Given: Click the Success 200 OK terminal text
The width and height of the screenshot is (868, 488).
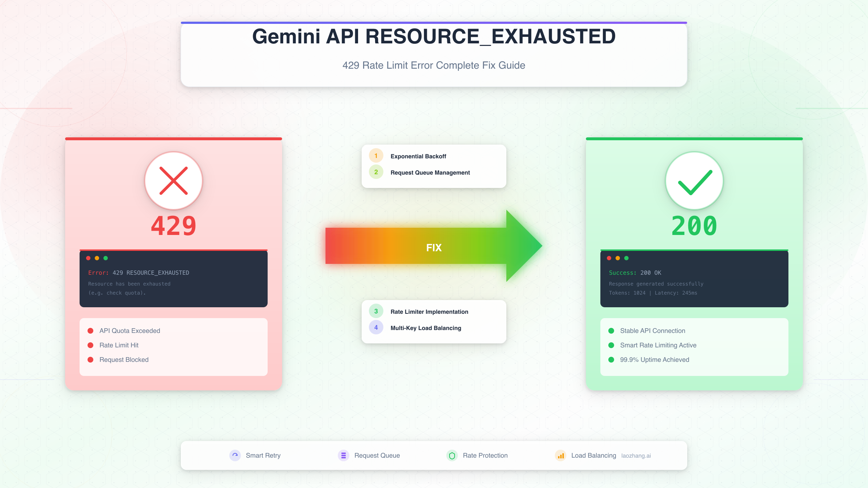Looking at the screenshot, I should pyautogui.click(x=635, y=273).
